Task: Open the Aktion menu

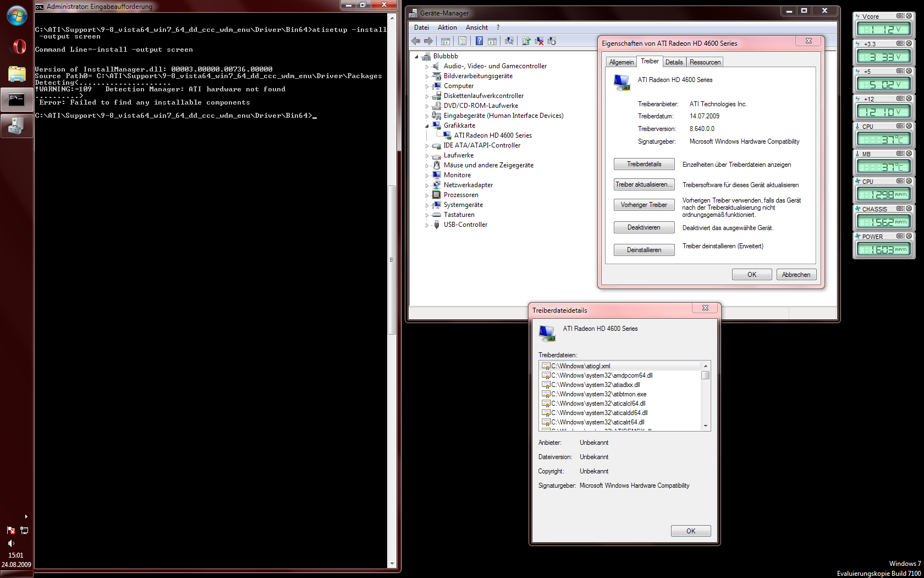Action: click(x=447, y=28)
